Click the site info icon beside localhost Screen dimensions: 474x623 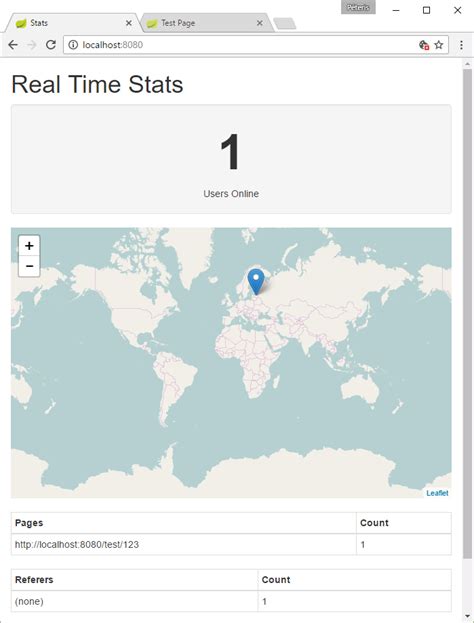73,45
